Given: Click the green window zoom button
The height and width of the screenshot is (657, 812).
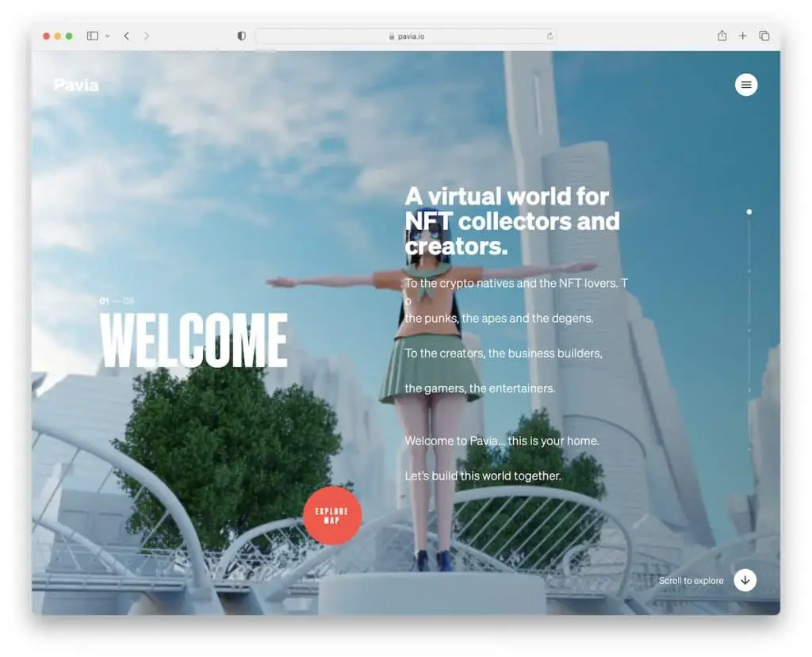Looking at the screenshot, I should pos(69,36).
